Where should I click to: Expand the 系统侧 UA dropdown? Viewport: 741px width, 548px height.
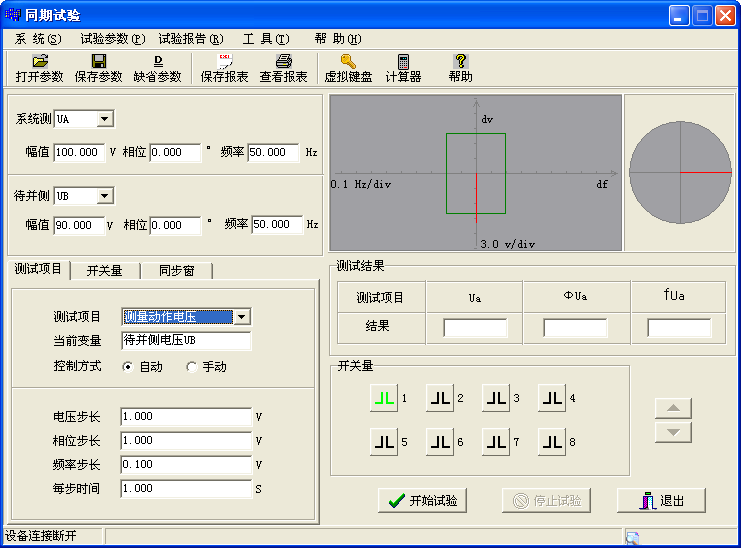tap(105, 120)
